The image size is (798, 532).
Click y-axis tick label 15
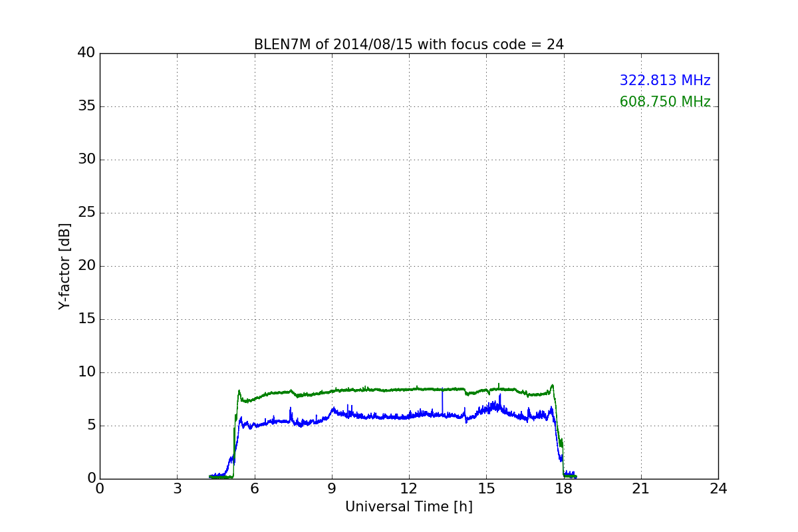click(86, 319)
